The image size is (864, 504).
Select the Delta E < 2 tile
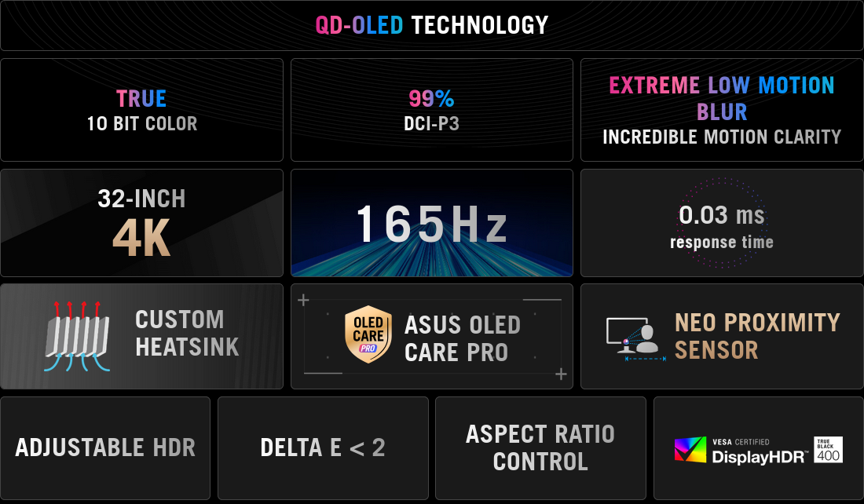[323, 447]
